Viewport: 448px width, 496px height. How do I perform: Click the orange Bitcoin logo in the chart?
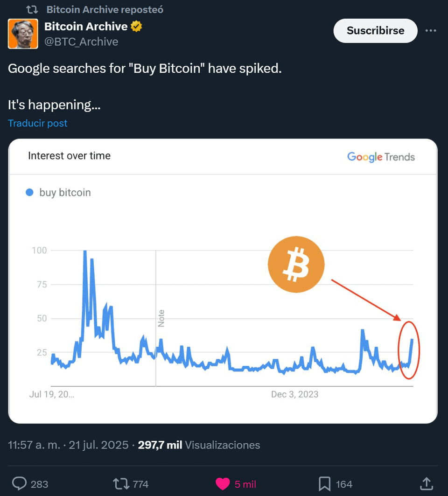pos(296,265)
